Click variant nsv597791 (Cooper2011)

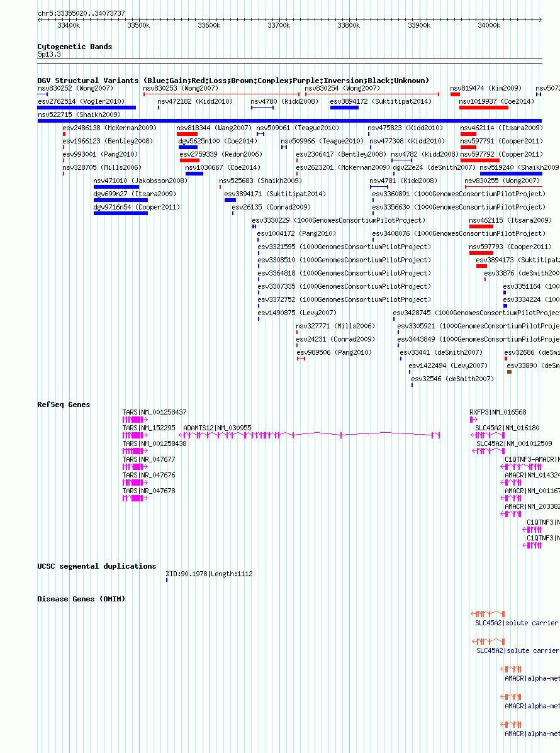[501, 141]
